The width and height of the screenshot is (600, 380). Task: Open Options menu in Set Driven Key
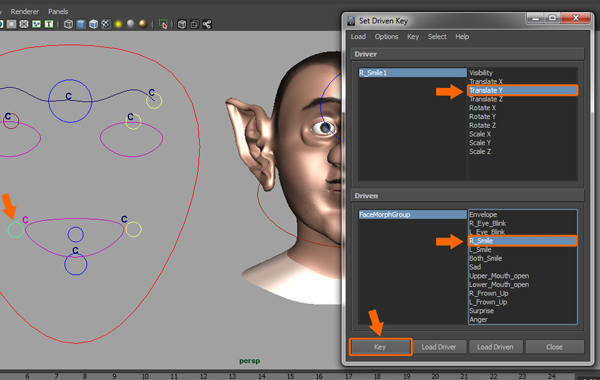tap(386, 37)
